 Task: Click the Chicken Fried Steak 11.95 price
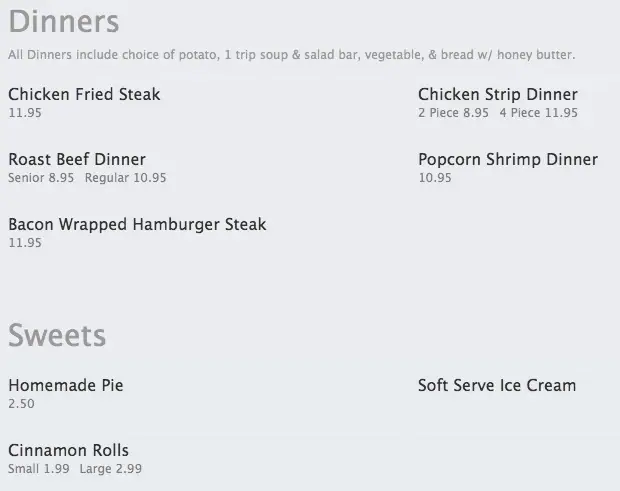(x=25, y=113)
